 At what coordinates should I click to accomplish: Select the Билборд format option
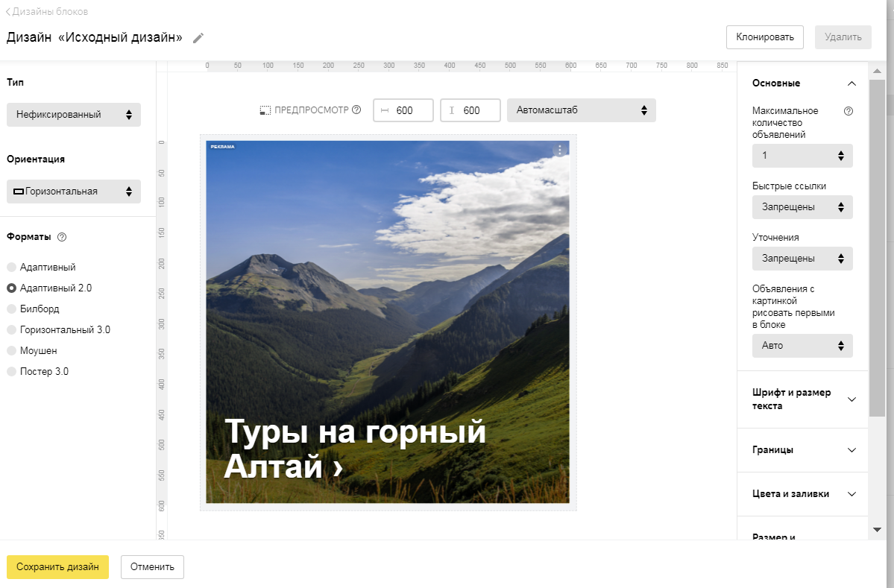[x=11, y=309]
